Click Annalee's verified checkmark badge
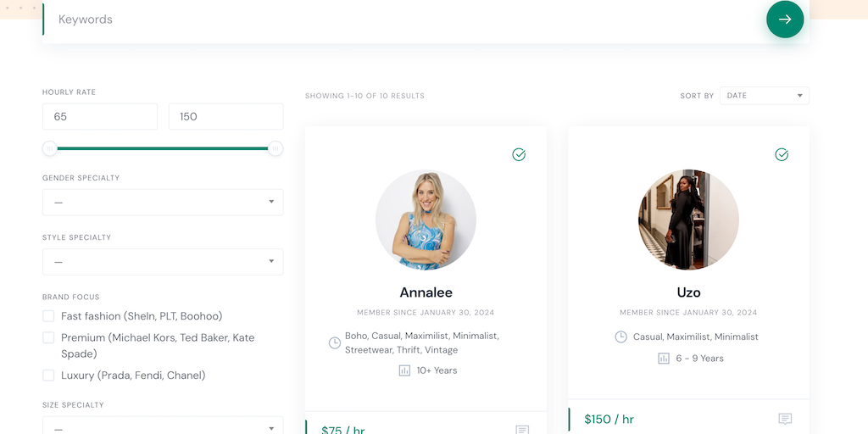 pyautogui.click(x=519, y=154)
